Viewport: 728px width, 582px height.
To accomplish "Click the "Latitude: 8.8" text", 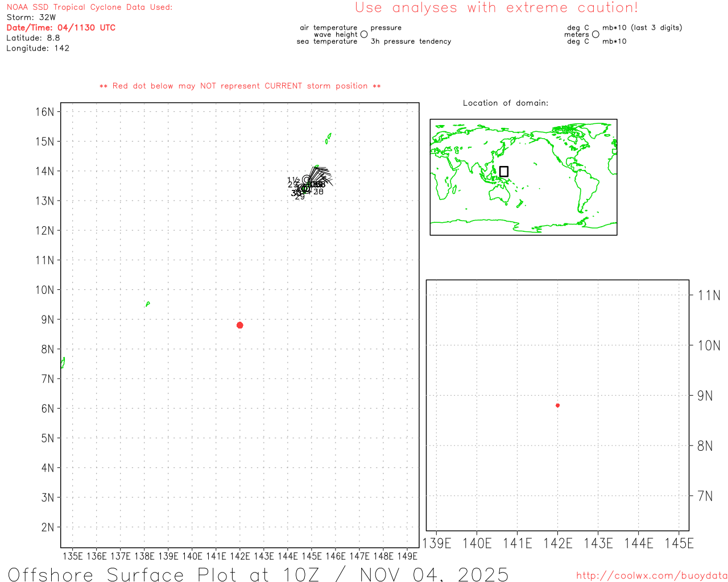I will click(33, 38).
